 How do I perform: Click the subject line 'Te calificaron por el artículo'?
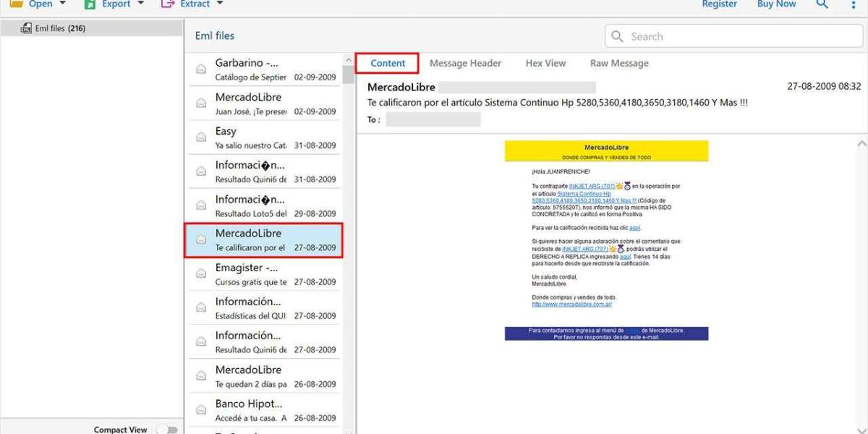coord(558,103)
